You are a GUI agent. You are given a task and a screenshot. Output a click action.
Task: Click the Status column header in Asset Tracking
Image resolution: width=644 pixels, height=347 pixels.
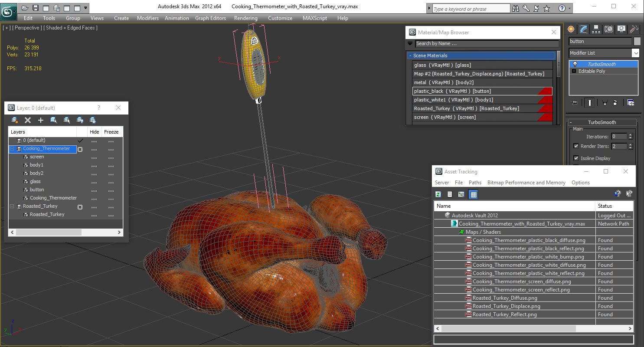coord(614,206)
